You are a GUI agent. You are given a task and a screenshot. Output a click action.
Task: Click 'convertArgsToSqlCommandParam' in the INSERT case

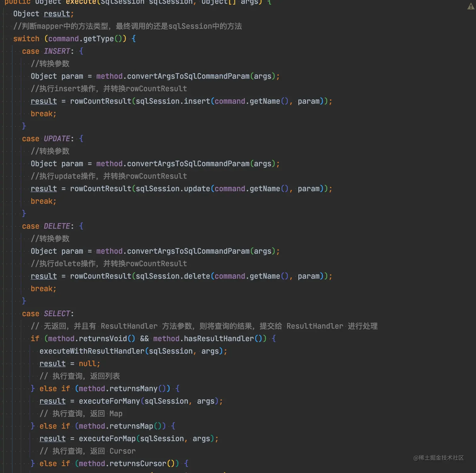tap(188, 76)
